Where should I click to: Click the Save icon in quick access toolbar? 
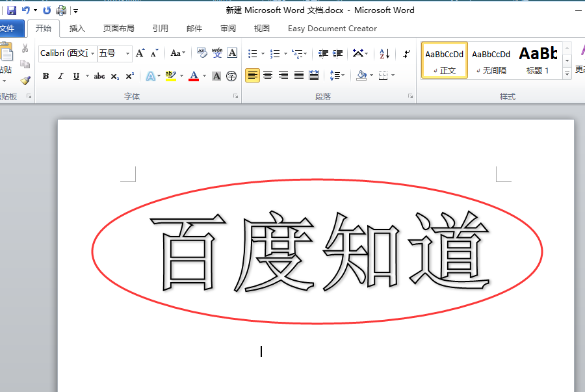[12, 10]
